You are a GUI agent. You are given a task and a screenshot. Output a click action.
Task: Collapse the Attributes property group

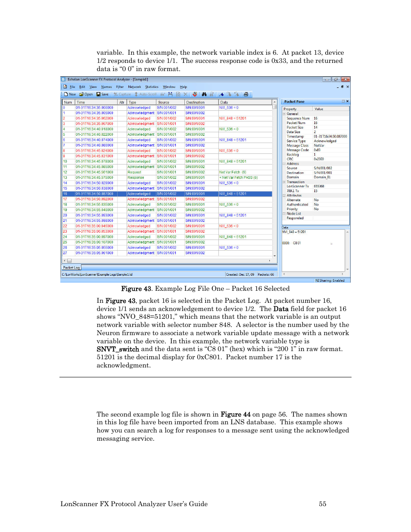tap(284, 195)
